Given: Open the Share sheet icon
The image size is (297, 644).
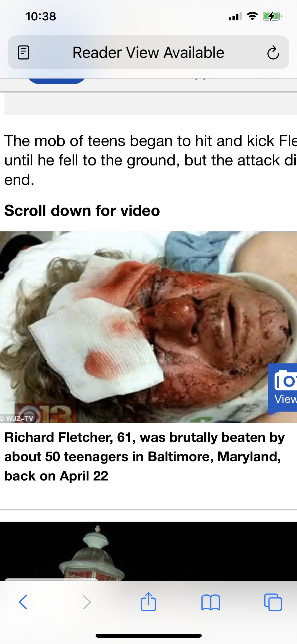Looking at the screenshot, I should pyautogui.click(x=148, y=601).
